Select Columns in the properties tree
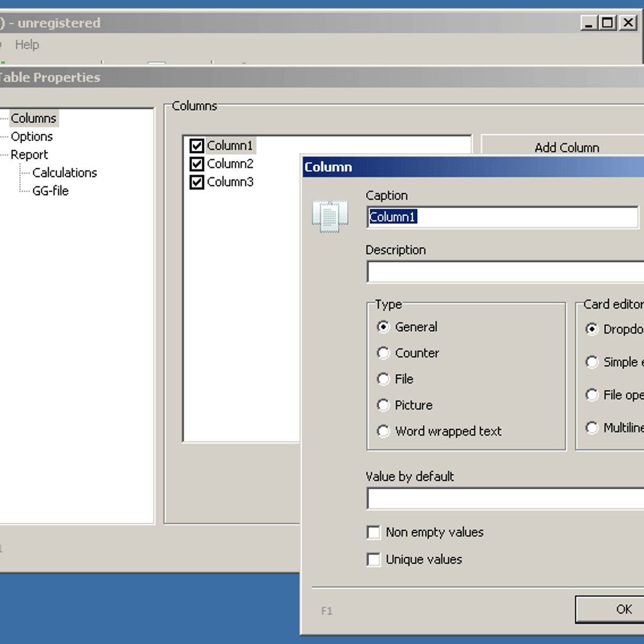The height and width of the screenshot is (644, 644). (33, 118)
